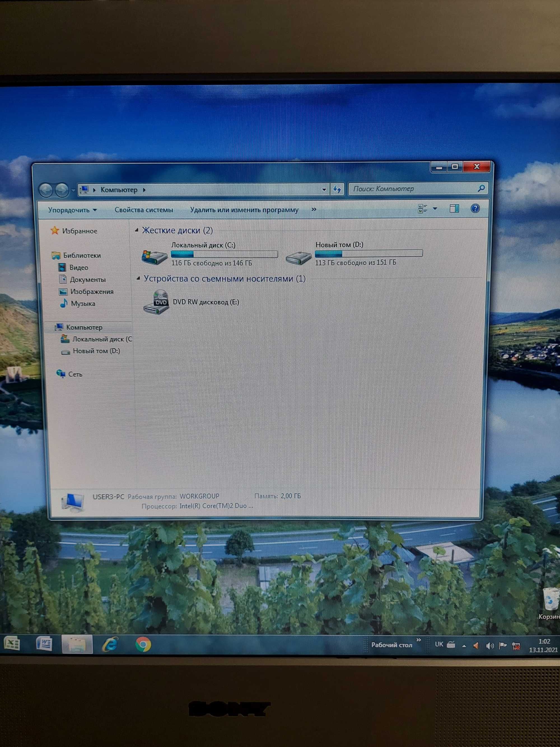Click the WORKGROUP value in details pane
The height and width of the screenshot is (747, 560).
click(199, 496)
